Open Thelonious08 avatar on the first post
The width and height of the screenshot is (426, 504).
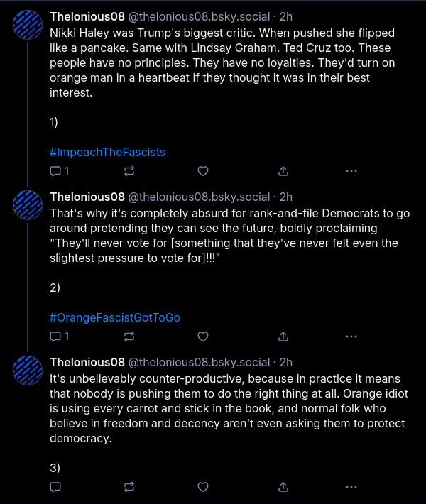click(x=28, y=25)
